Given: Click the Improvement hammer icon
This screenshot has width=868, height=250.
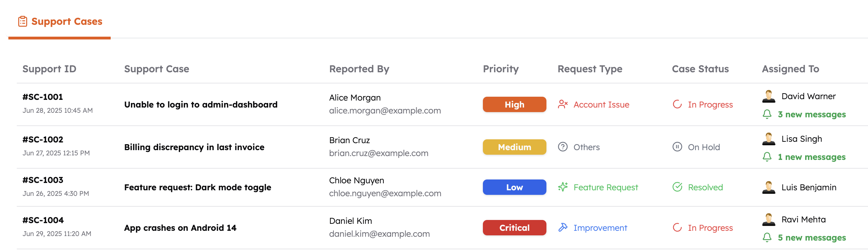Looking at the screenshot, I should coord(562,228).
